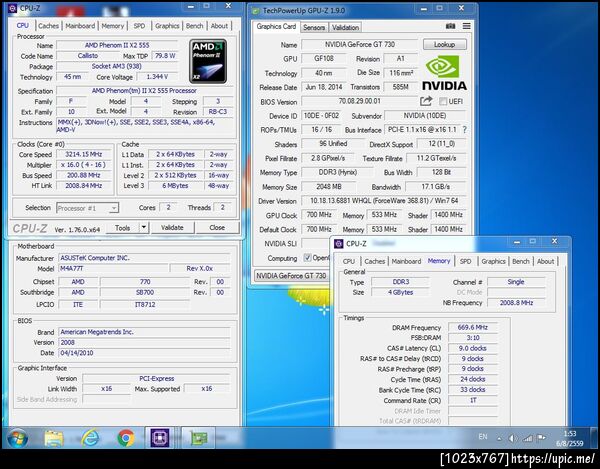Click the Lookup button in GPU-Z
The image size is (600, 469).
[444, 44]
